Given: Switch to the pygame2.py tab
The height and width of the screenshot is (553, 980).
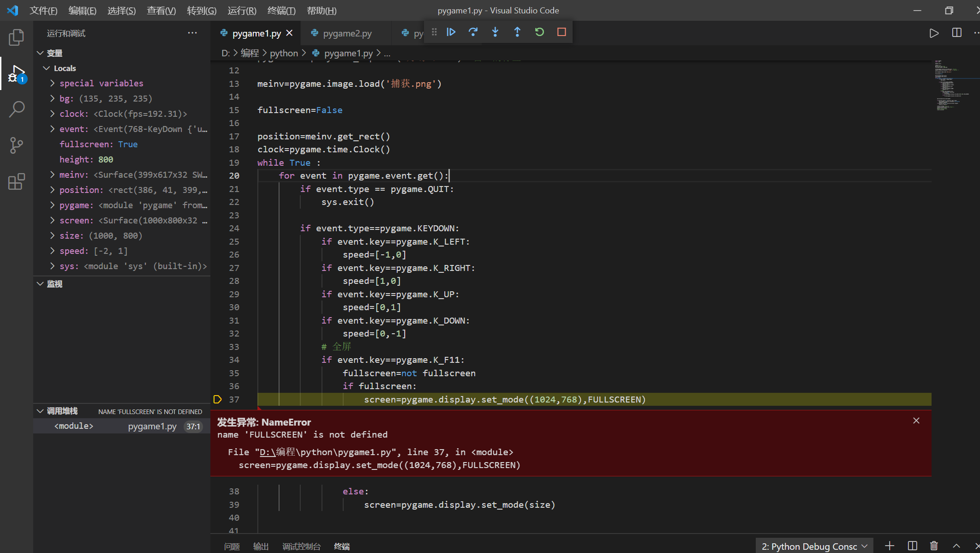Looking at the screenshot, I should click(x=347, y=33).
